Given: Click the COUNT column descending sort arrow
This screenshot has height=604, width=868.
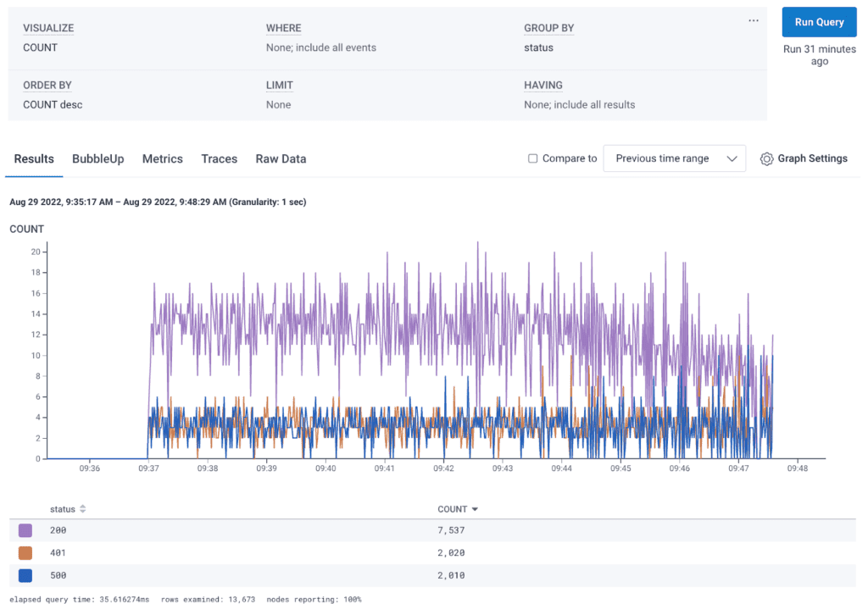Looking at the screenshot, I should 475,509.
